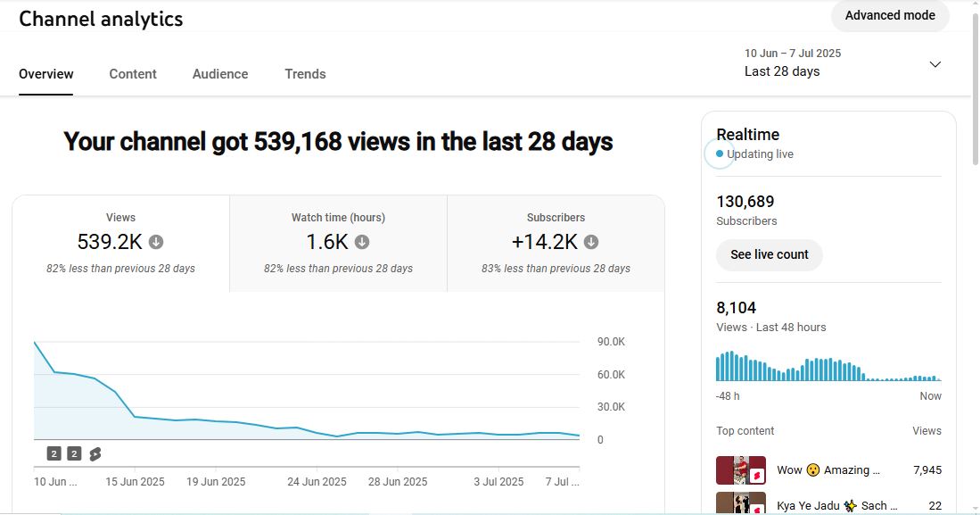
Task: Click the Advanced mode button
Action: pyautogui.click(x=889, y=15)
